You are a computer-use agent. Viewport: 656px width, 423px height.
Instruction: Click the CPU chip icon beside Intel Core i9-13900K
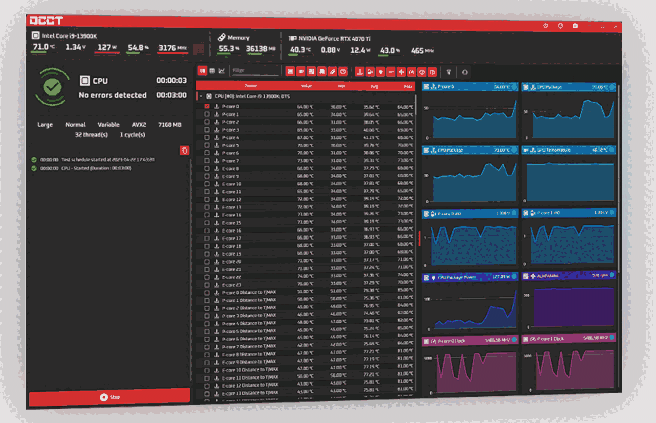36,36
